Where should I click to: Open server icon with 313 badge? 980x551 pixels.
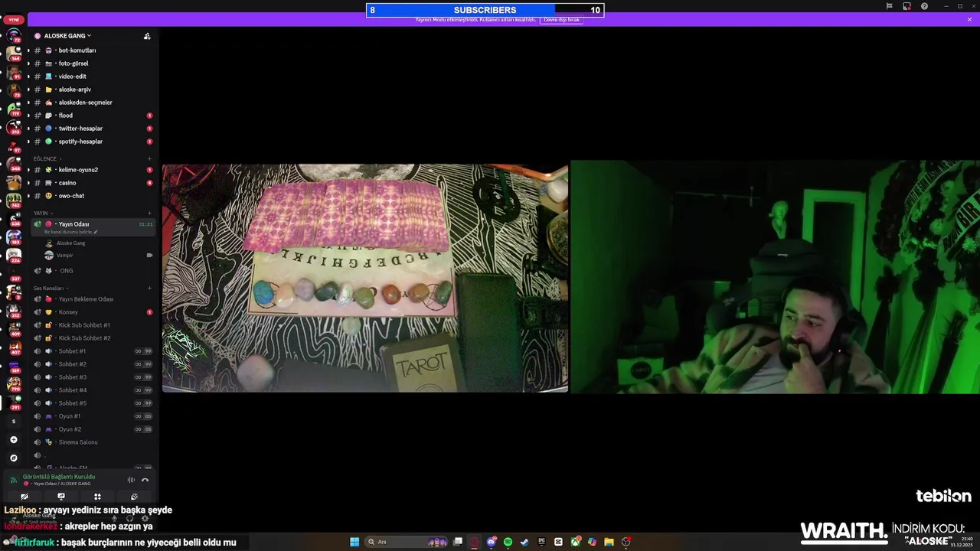(13, 127)
